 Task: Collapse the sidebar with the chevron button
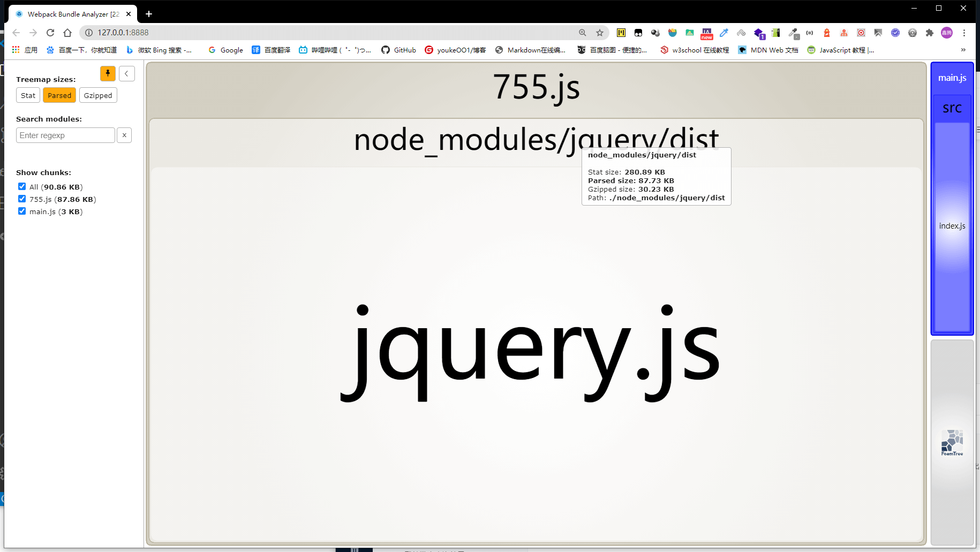click(x=126, y=73)
